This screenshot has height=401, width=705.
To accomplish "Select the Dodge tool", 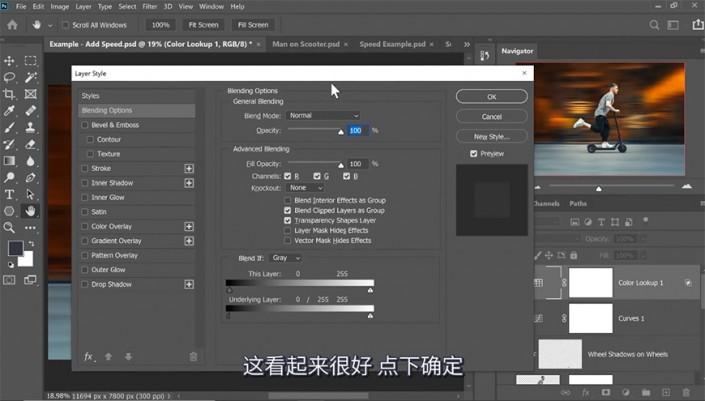I will 9,178.
